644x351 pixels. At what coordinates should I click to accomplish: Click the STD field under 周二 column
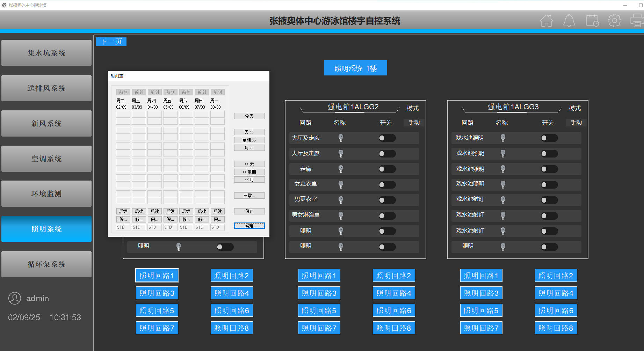123,227
